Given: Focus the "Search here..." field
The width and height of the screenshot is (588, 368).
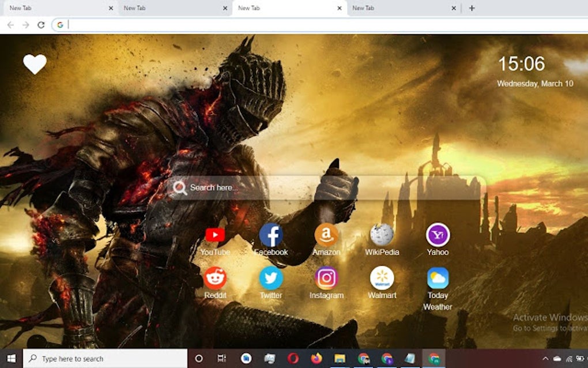Looking at the screenshot, I should [x=326, y=187].
